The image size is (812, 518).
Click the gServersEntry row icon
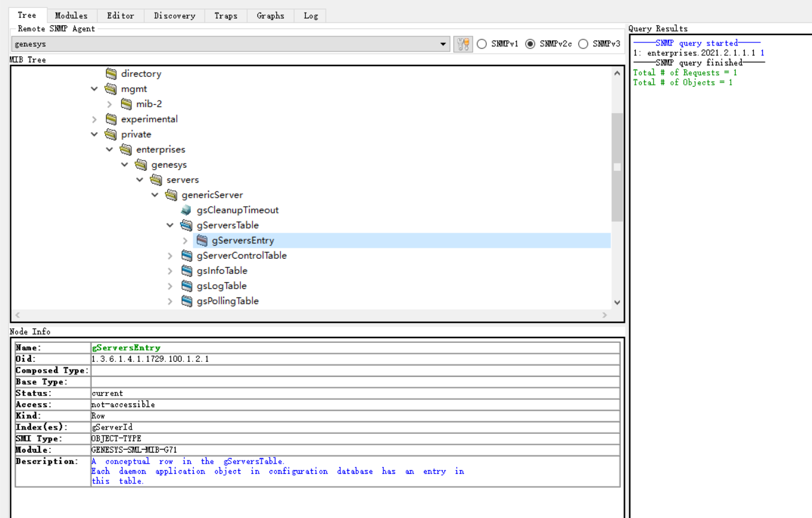click(202, 241)
